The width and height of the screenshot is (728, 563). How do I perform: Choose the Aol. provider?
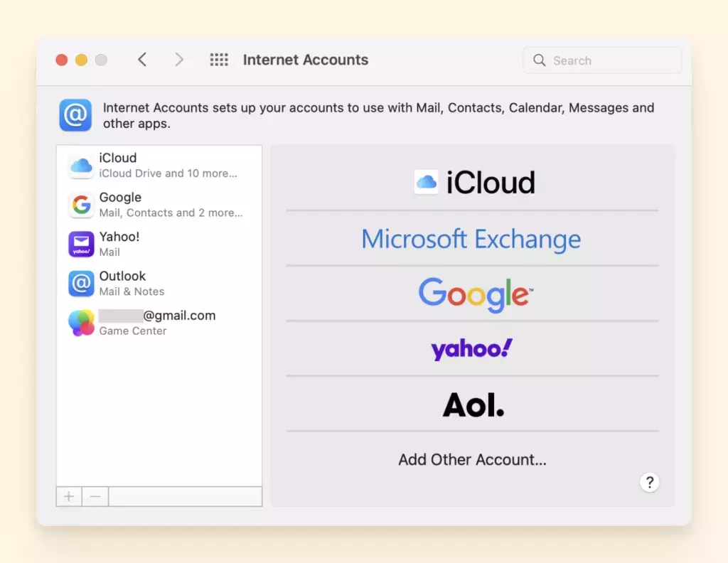pyautogui.click(x=473, y=404)
